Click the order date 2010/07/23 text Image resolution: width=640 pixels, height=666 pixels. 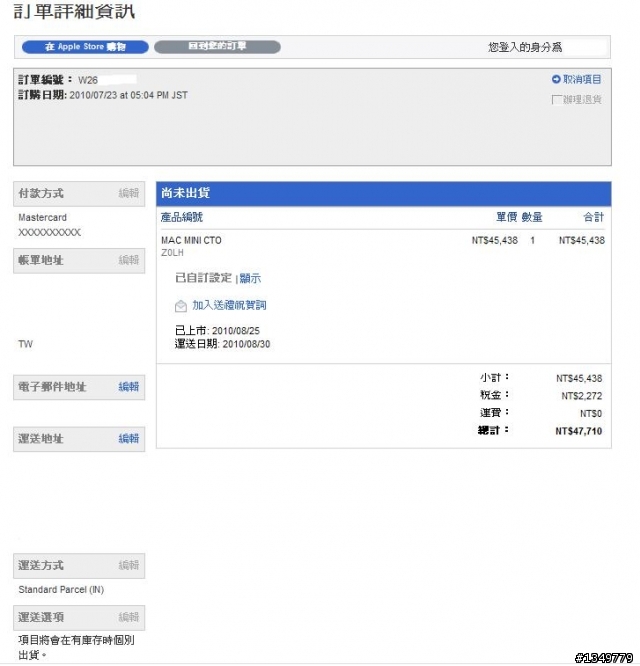(x=128, y=95)
